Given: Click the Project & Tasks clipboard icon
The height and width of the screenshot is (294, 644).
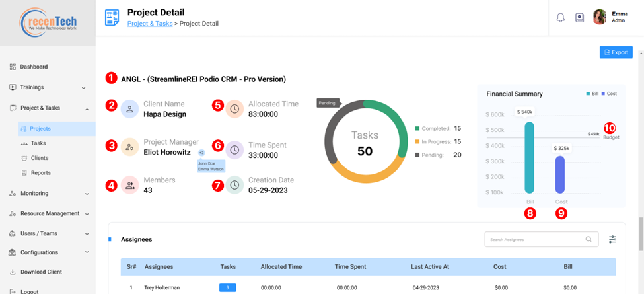Looking at the screenshot, I should tap(13, 108).
